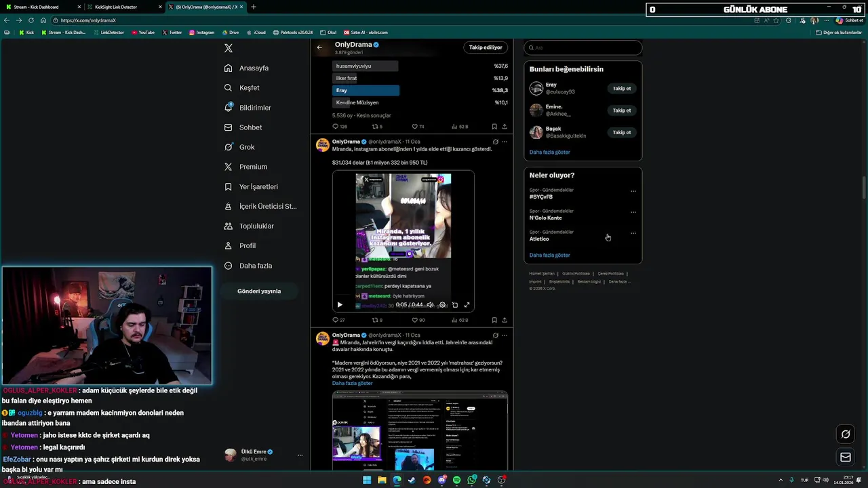This screenshot has height=488, width=868.
Task: Repost the poll post with 5 reposts
Action: click(377, 127)
